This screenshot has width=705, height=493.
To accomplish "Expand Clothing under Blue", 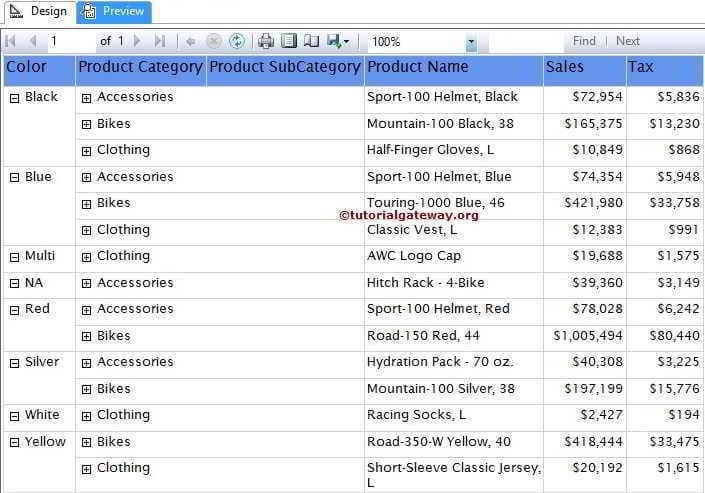I will [x=86, y=231].
